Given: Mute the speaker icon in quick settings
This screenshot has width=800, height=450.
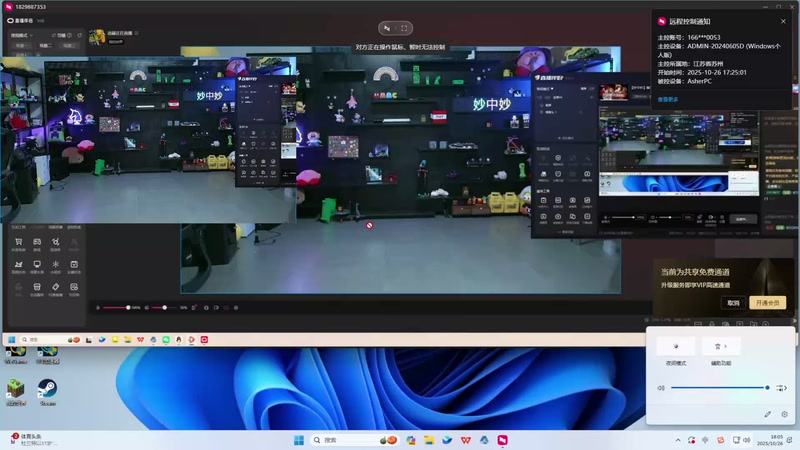Looking at the screenshot, I should point(661,388).
